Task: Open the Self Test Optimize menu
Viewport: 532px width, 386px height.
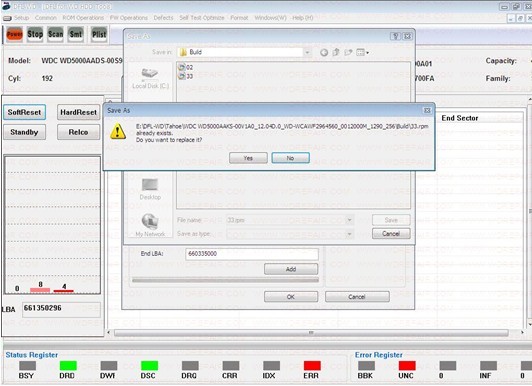Action: (x=202, y=18)
